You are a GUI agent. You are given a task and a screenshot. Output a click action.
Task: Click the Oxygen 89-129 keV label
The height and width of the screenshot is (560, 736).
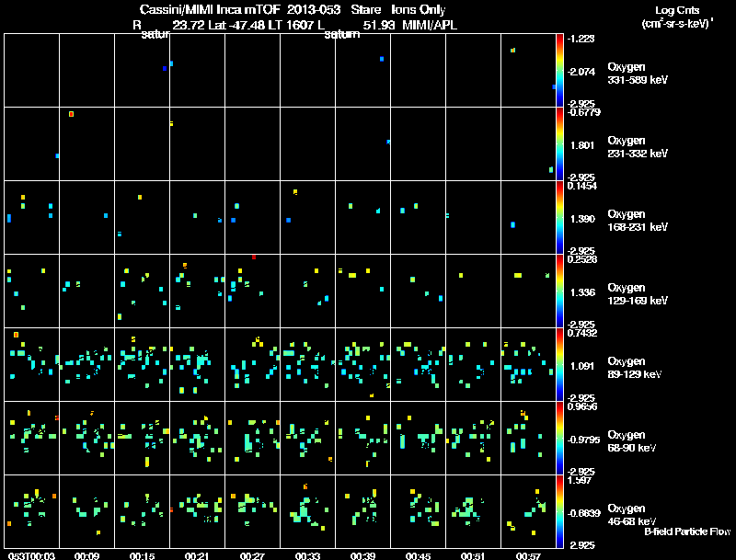click(635, 368)
